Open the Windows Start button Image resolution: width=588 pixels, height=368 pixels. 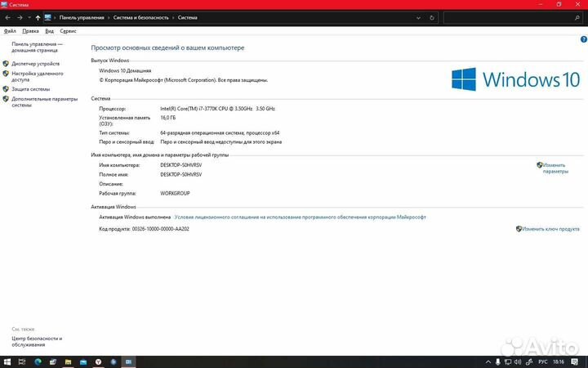pos(7,361)
